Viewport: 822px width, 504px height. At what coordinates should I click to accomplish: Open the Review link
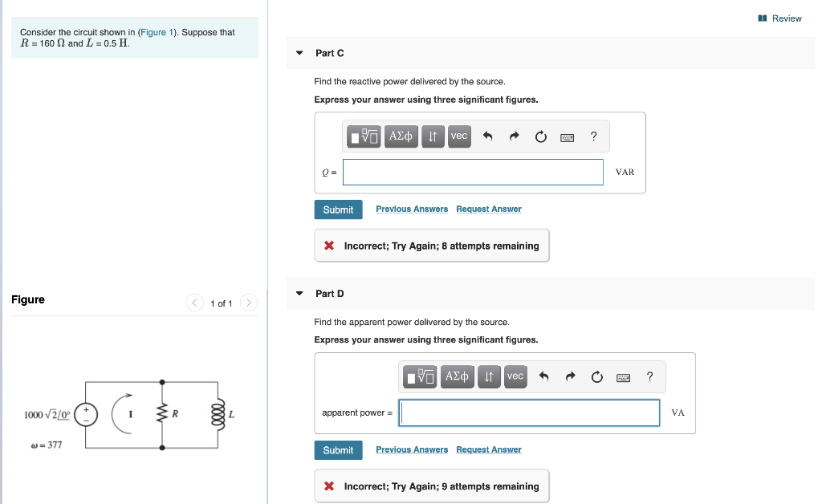[x=787, y=18]
